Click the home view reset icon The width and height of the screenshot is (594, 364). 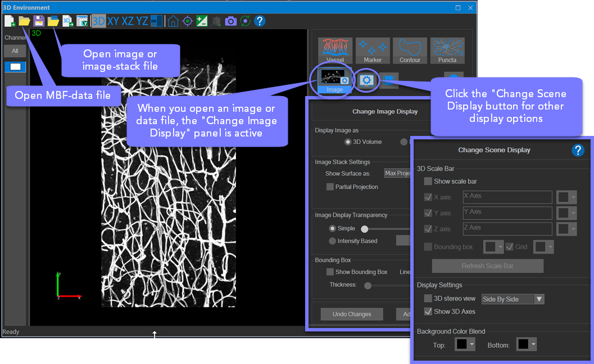coord(173,21)
